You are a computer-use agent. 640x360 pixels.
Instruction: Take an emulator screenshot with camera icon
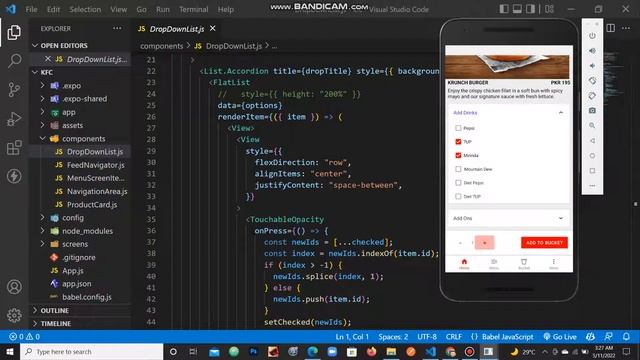coord(592,111)
